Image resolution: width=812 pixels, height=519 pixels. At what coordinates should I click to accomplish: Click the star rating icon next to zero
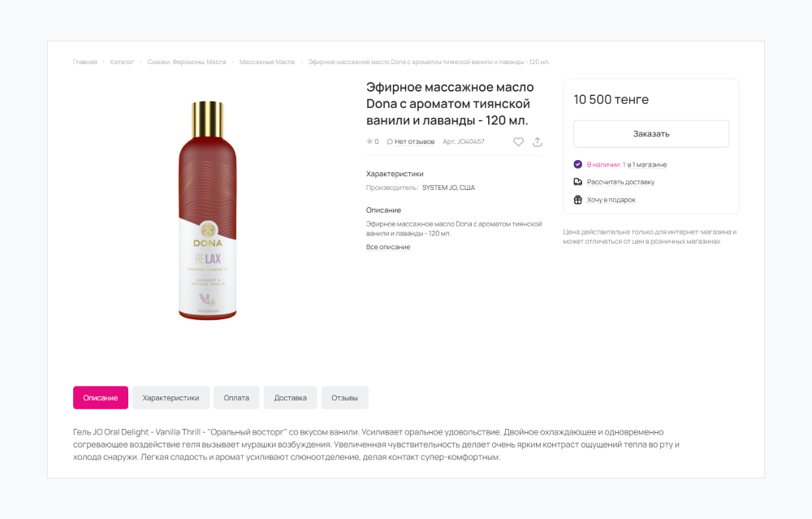pos(368,141)
